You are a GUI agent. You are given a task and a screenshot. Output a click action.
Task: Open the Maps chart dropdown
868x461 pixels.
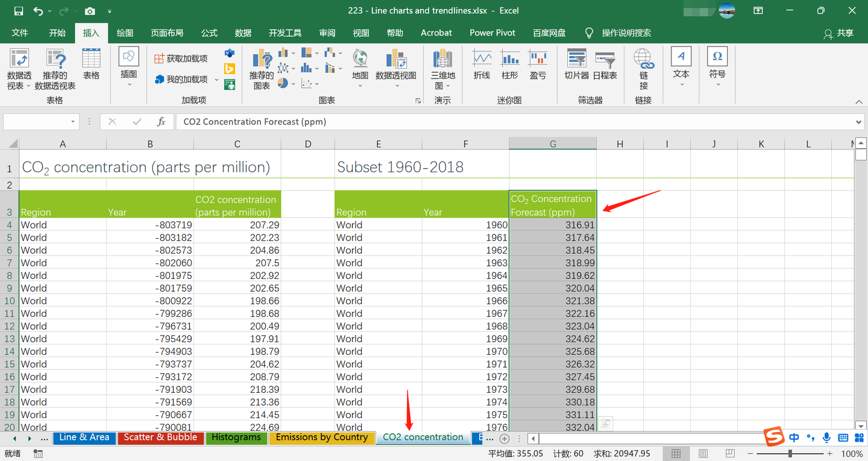(360, 85)
